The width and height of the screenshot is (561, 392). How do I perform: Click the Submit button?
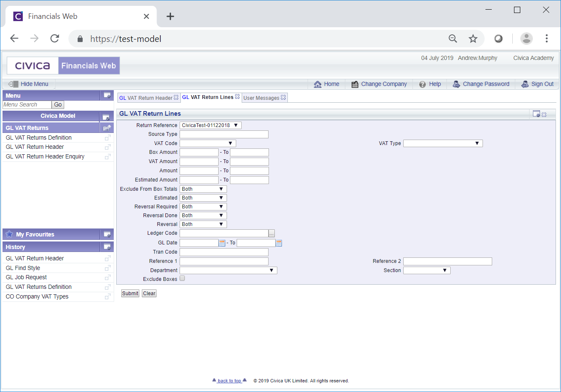click(130, 293)
